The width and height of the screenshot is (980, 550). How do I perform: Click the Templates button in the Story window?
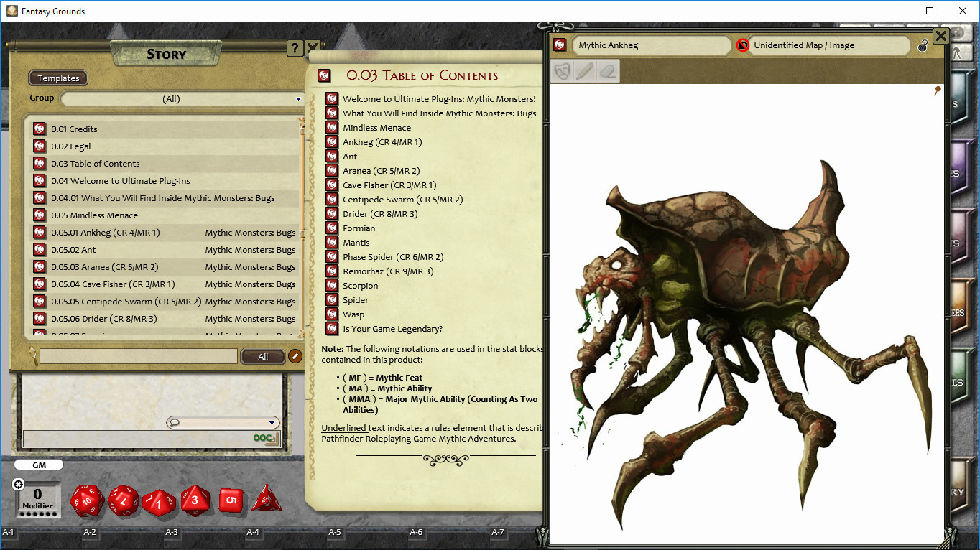pyautogui.click(x=57, y=78)
